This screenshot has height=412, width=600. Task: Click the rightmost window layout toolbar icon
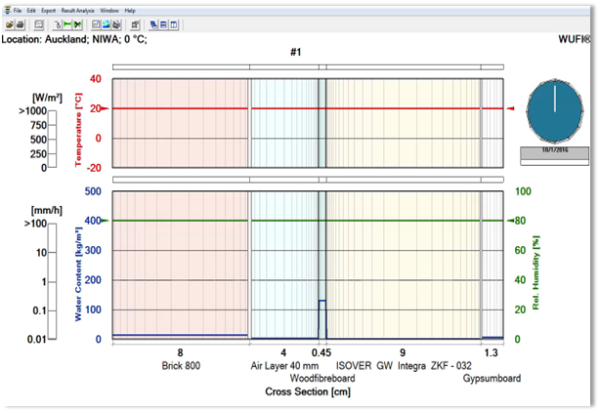pyautogui.click(x=174, y=22)
